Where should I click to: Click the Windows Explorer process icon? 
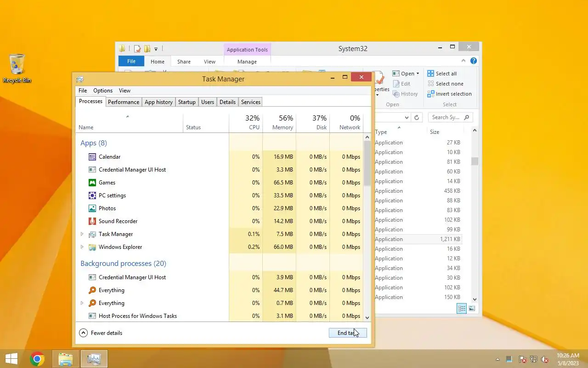(x=92, y=247)
